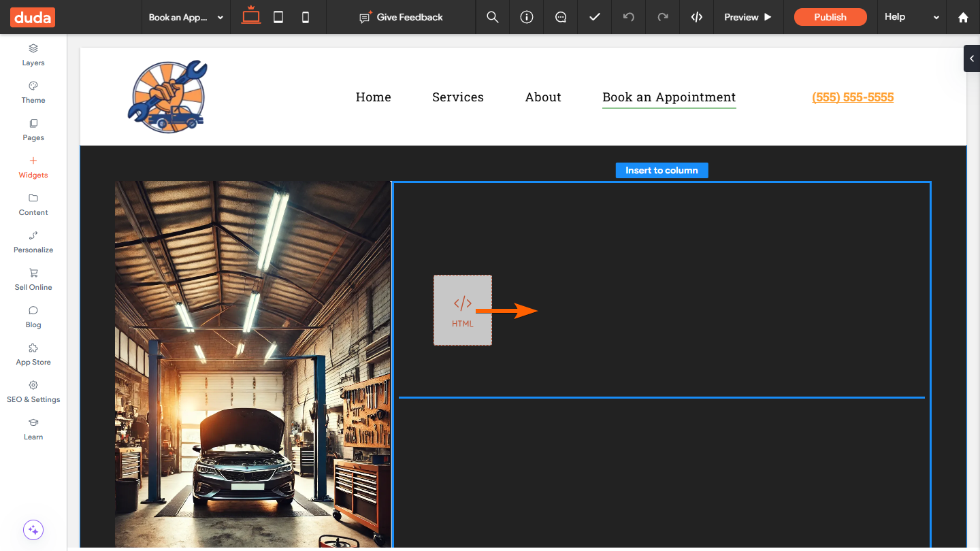Image resolution: width=980 pixels, height=551 pixels.
Task: Click the search magnifier icon
Action: pos(493,17)
